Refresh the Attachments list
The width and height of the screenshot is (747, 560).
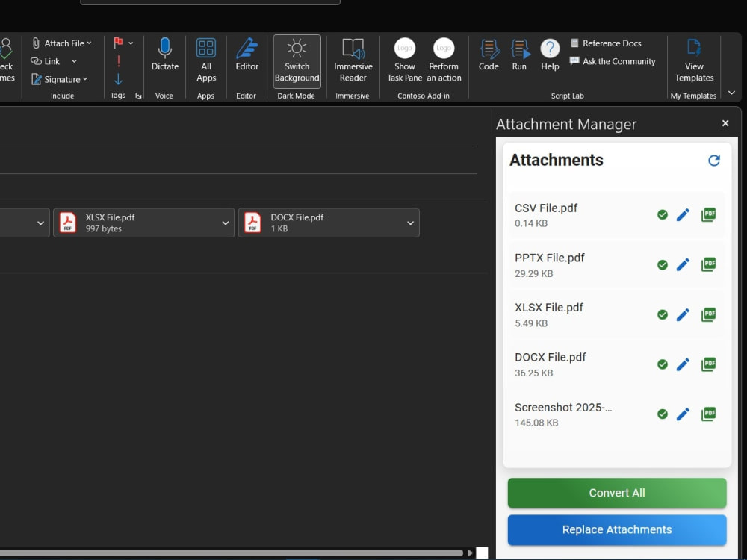tap(713, 161)
